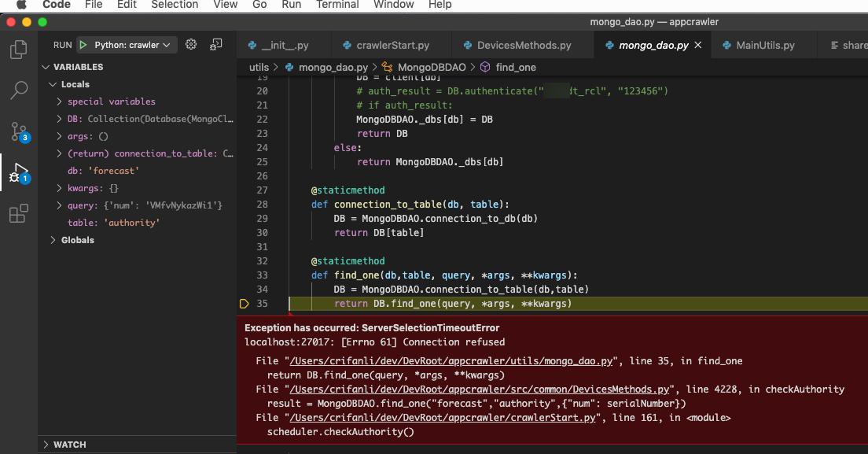Open the Help menu
Image resolution: width=868 pixels, height=454 pixels.
pyautogui.click(x=440, y=5)
